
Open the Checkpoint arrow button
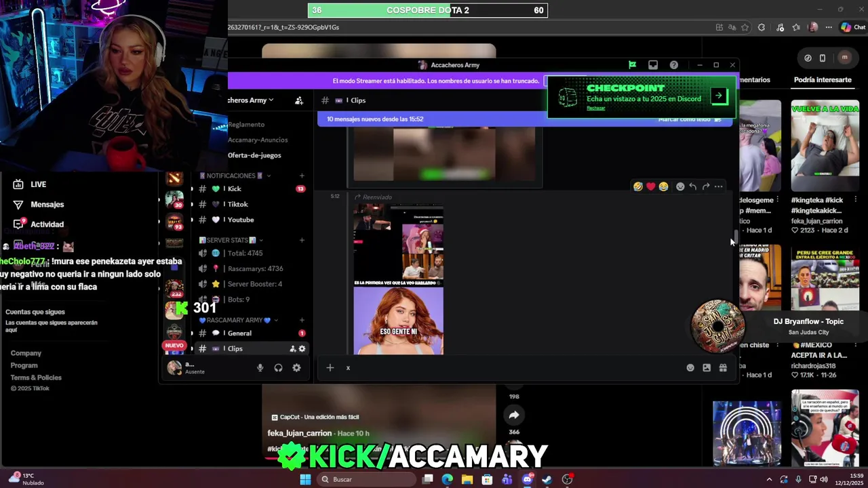[719, 96]
